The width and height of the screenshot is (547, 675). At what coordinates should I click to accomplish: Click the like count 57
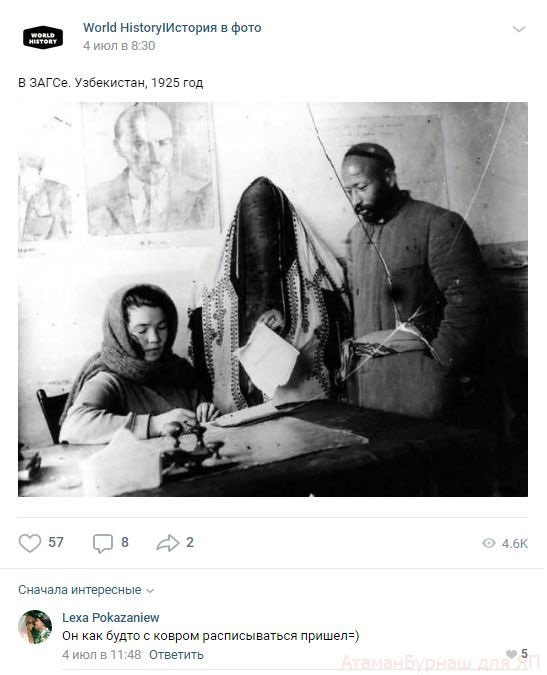coord(56,542)
